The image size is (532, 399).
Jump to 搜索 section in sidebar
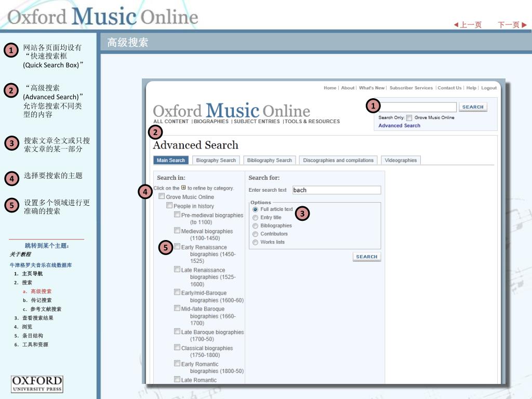(x=27, y=283)
